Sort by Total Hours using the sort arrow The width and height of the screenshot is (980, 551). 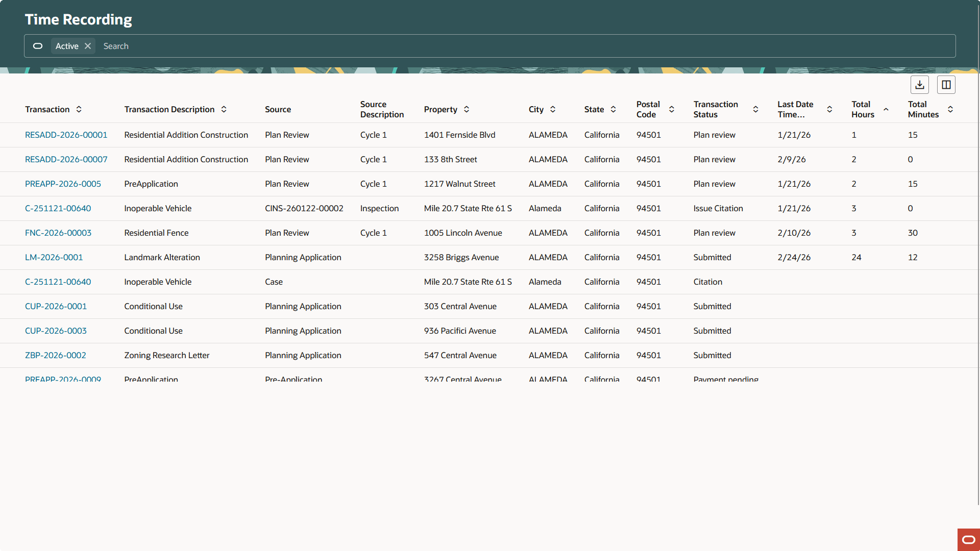pyautogui.click(x=886, y=109)
